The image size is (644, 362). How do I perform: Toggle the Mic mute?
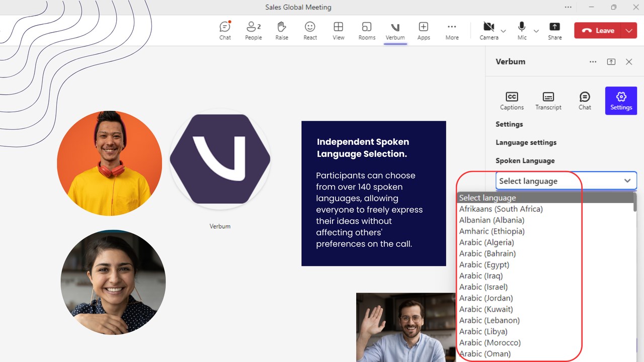pyautogui.click(x=522, y=31)
